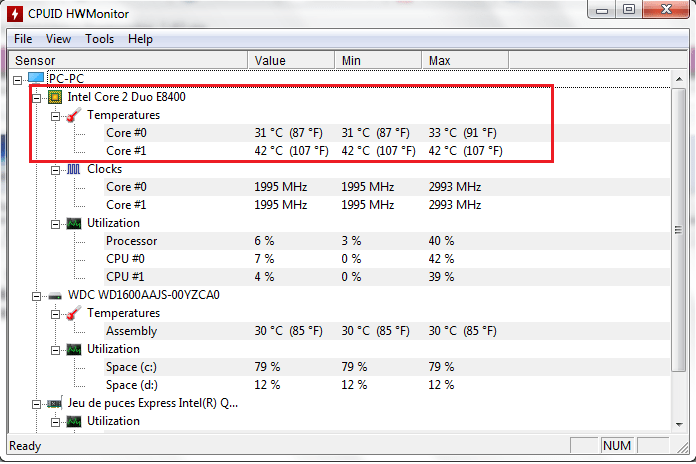This screenshot has height=464, width=696.
Task: Click the CPU Temperatures thermometer icon
Action: [74, 115]
